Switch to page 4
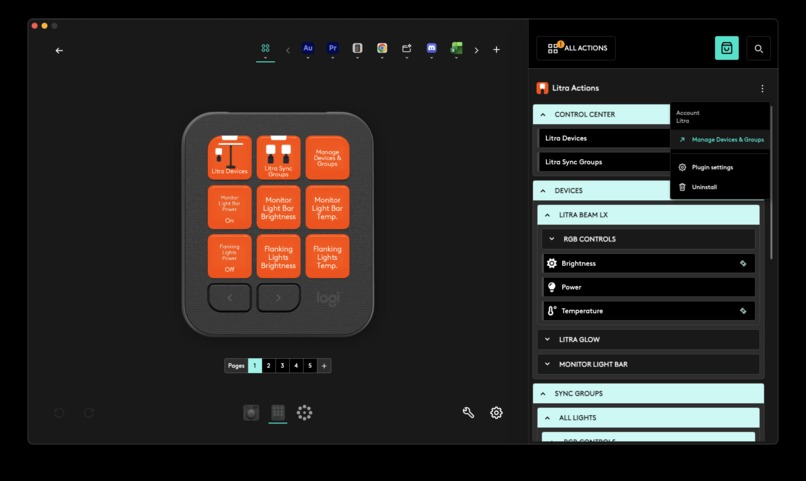Viewport: 806px width, 481px height. 296,365
